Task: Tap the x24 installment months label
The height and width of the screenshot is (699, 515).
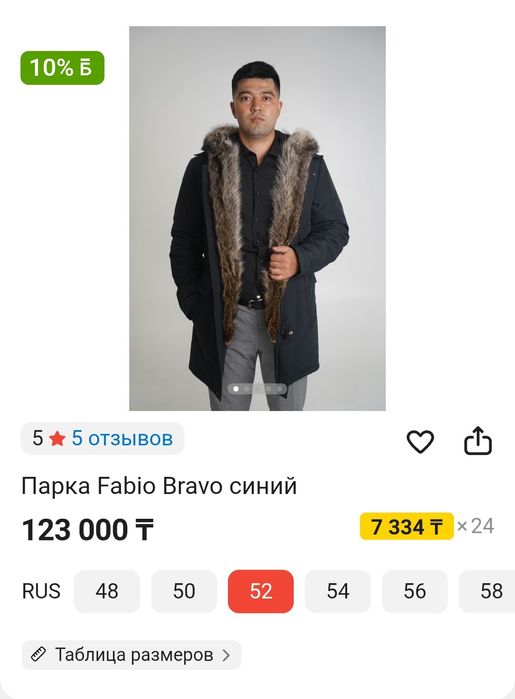Action: coord(475,526)
